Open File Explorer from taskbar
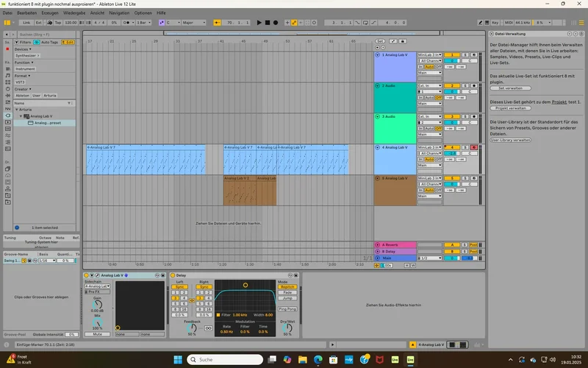The image size is (588, 368). pos(303,360)
